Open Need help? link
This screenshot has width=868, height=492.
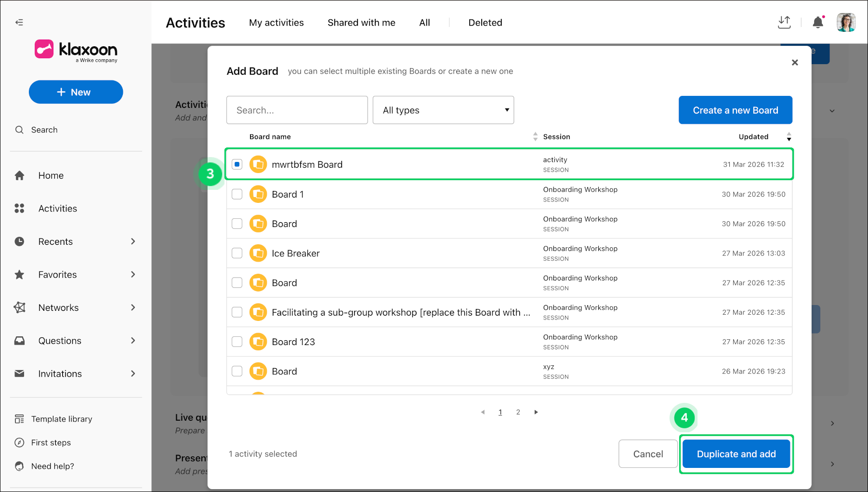point(53,466)
